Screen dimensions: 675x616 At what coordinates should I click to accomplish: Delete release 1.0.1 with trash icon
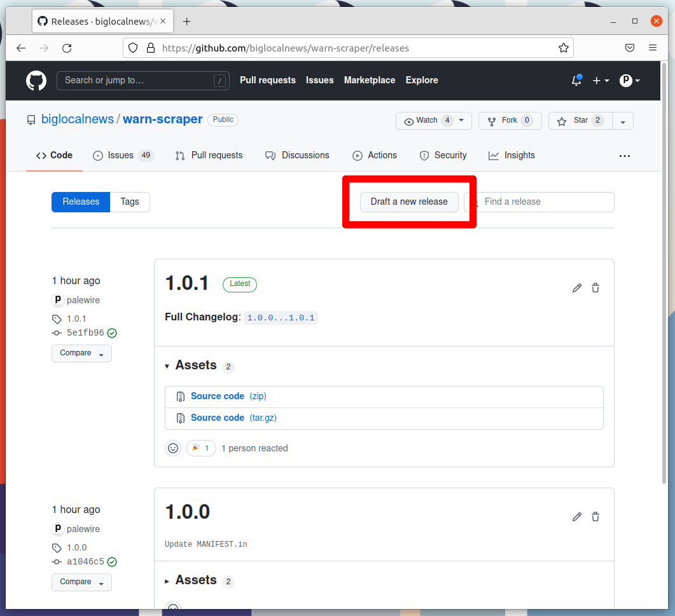coord(595,288)
